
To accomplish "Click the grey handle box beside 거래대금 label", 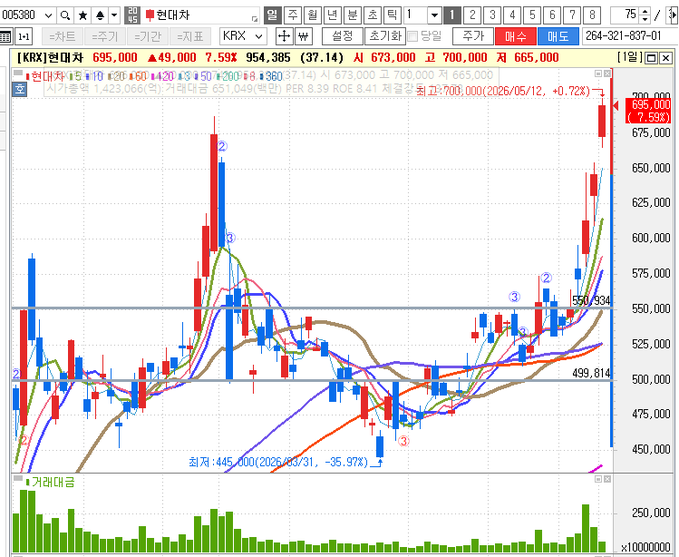I will pyautogui.click(x=18, y=478).
